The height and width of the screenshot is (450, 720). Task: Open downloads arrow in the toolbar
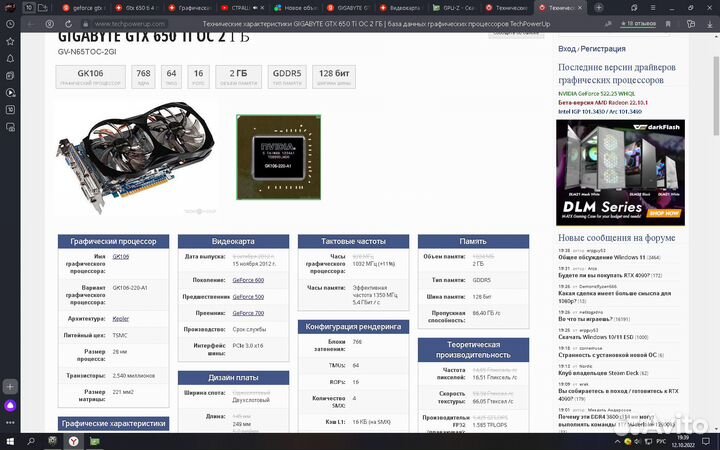tap(709, 24)
